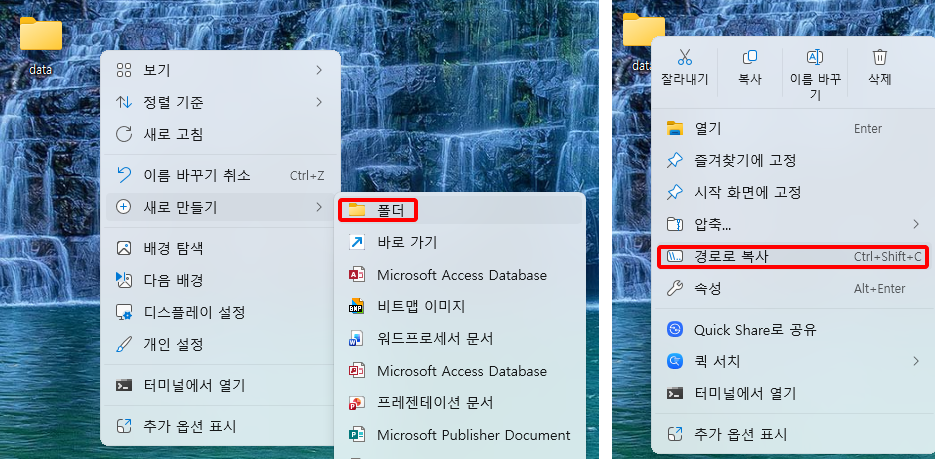
Task: Click the Microsoft Publisher Document icon
Action: coord(356,435)
